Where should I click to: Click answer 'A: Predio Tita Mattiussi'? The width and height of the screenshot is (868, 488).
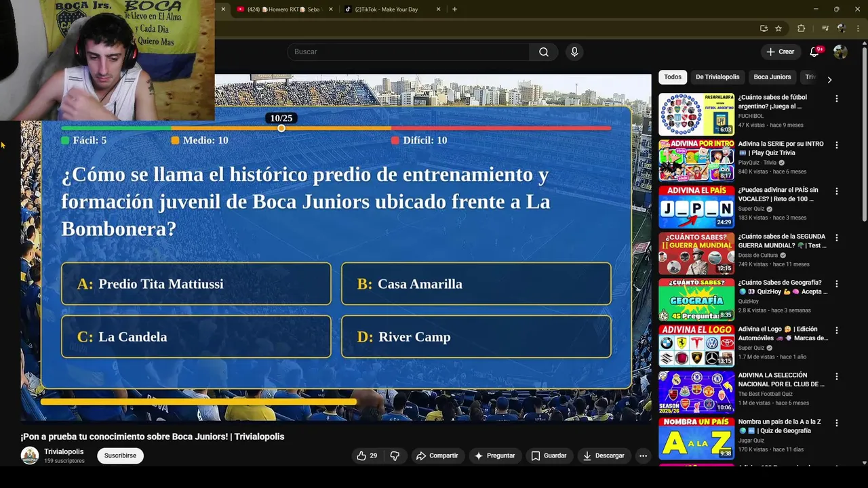tap(196, 284)
